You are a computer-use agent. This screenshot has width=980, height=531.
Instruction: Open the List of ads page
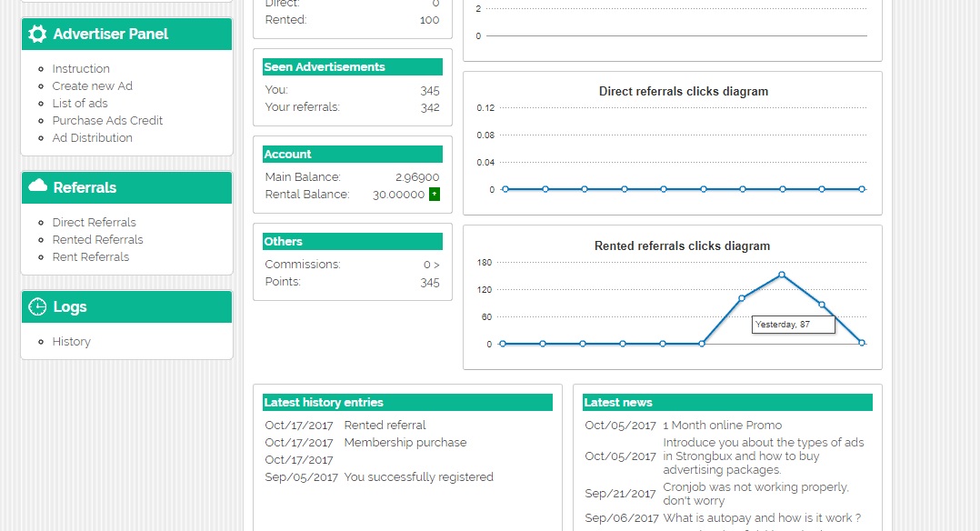tap(80, 103)
